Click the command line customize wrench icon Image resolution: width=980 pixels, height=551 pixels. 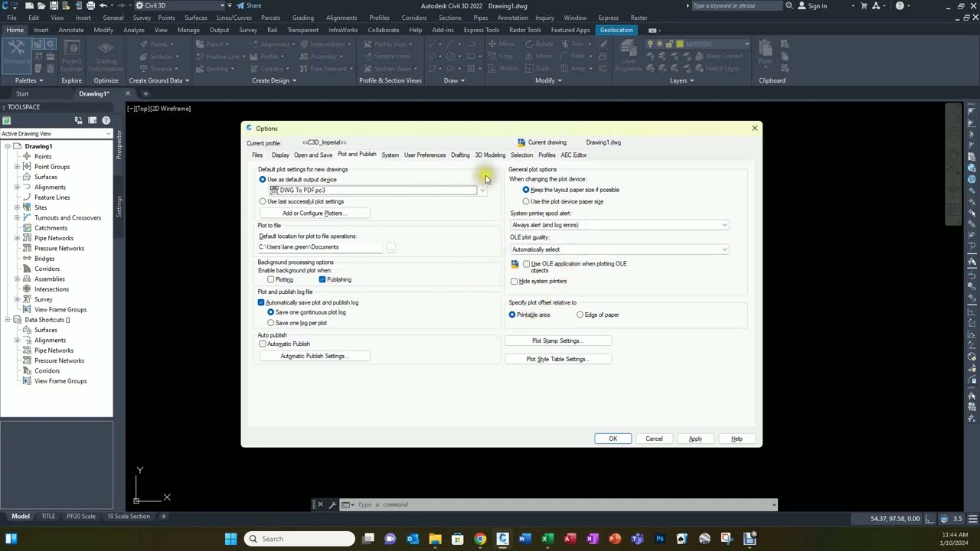tap(332, 504)
